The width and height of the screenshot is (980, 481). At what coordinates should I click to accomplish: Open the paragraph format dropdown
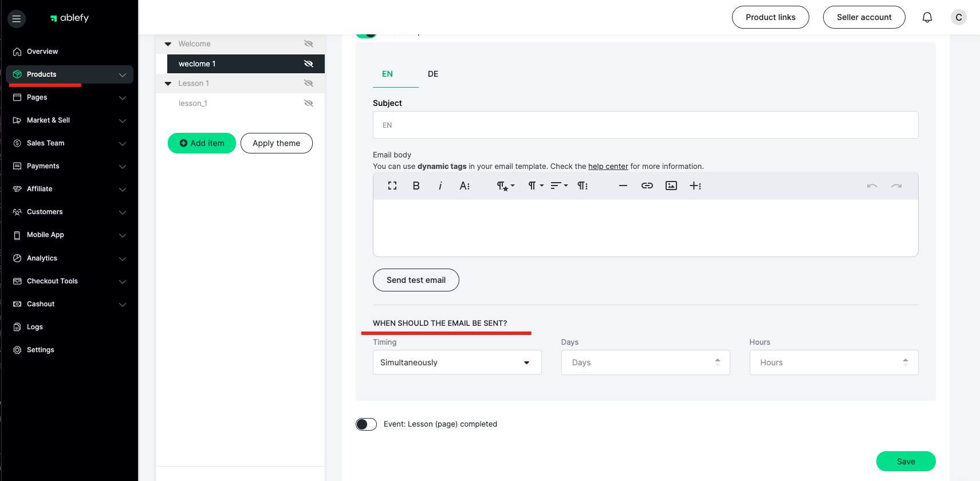(536, 186)
